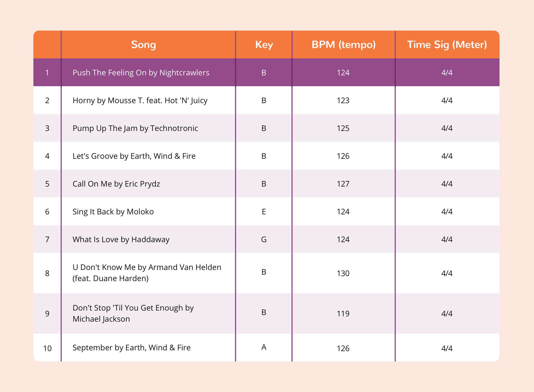Select Let's Groove by Earth, Wind & Fire
This screenshot has height=392, width=534.
pos(134,156)
